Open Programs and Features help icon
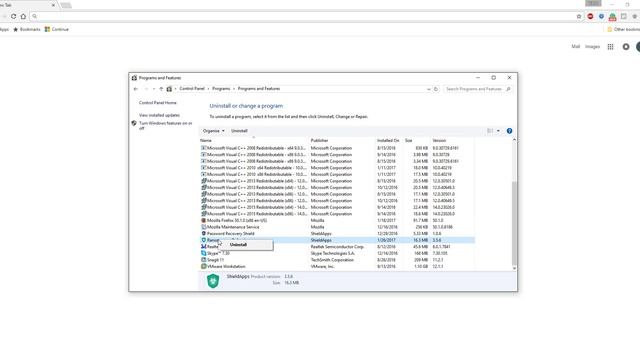This screenshot has height=360, width=640. (x=509, y=131)
